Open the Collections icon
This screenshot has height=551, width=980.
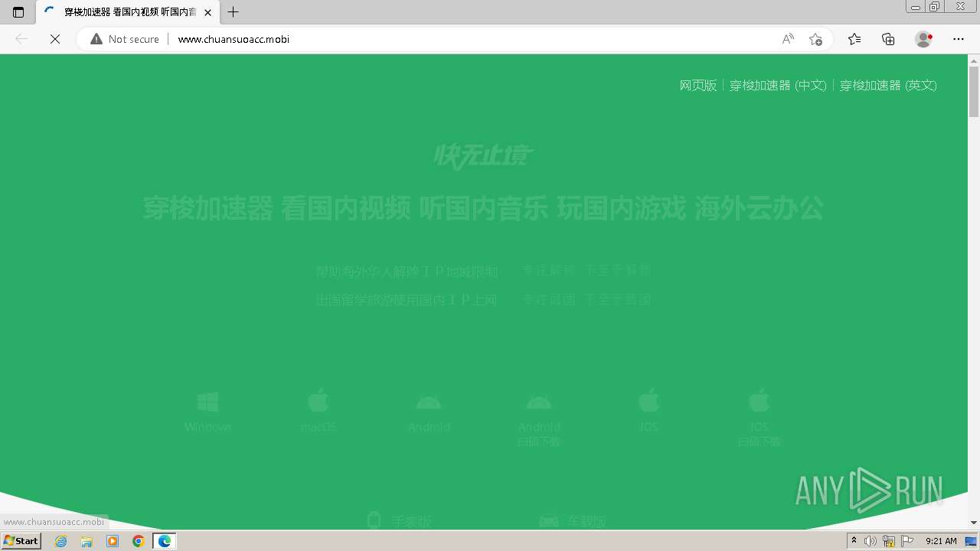coord(888,39)
